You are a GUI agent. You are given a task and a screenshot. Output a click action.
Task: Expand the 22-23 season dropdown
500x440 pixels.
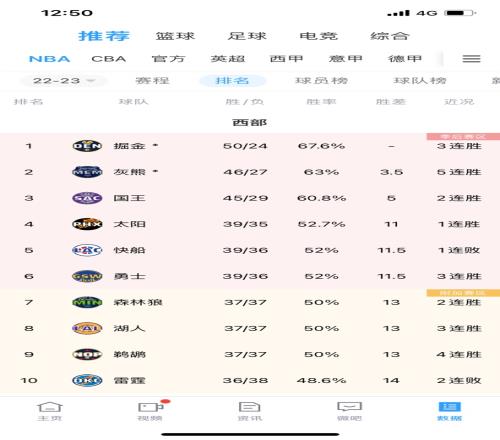tap(64, 81)
